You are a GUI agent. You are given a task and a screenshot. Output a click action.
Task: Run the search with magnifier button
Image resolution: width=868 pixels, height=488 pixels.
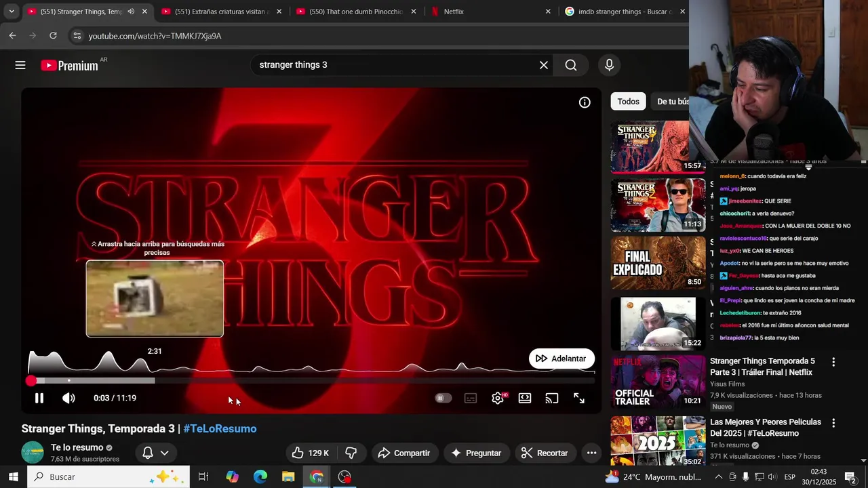(x=571, y=65)
